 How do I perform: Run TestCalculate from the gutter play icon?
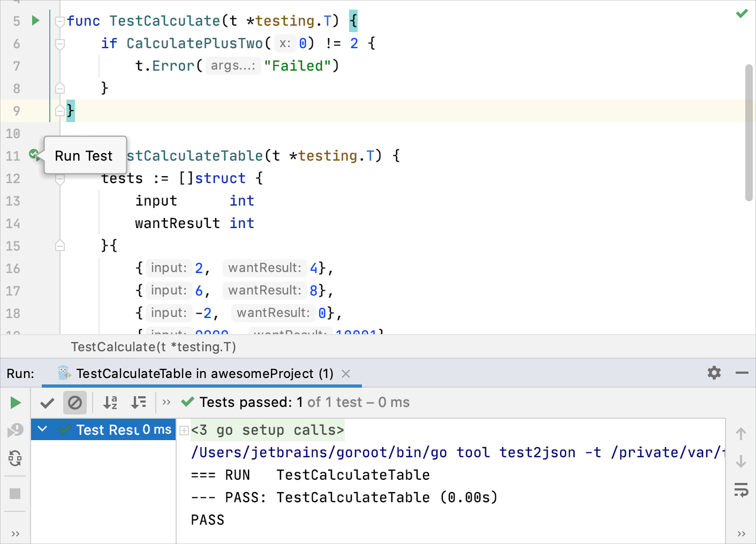click(x=35, y=20)
